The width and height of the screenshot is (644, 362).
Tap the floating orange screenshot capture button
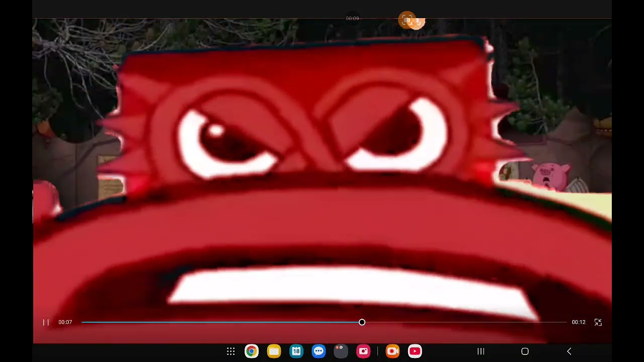[x=407, y=20]
